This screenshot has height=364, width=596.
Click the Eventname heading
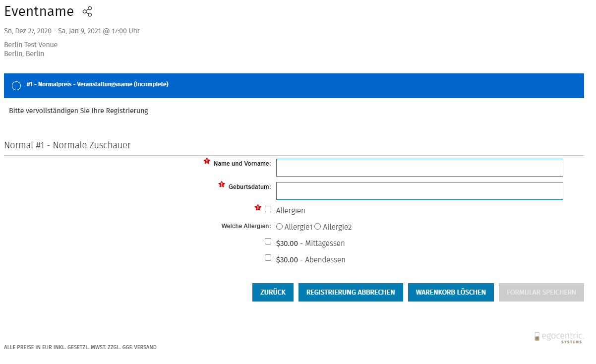click(39, 12)
